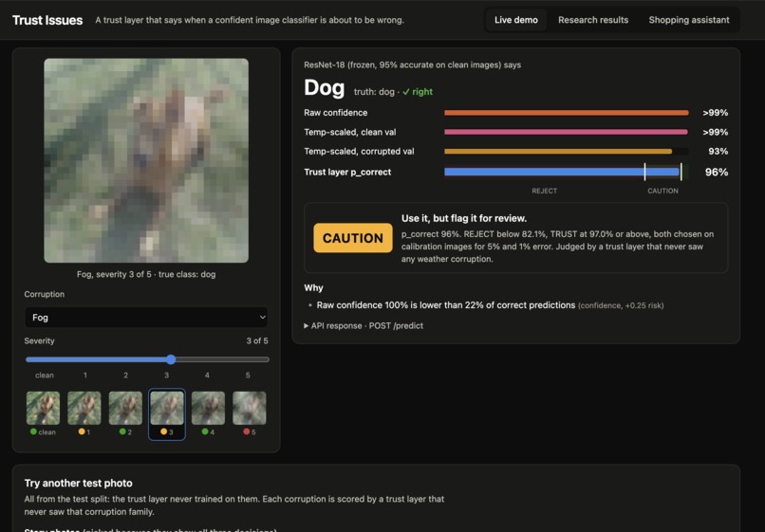Image resolution: width=765 pixels, height=532 pixels.
Task: Click 'Use it, but flag it for review.'
Action: [x=464, y=218]
